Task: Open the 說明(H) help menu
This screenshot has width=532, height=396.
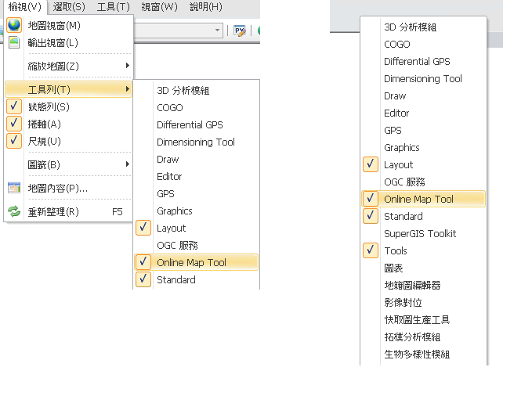Action: click(206, 7)
